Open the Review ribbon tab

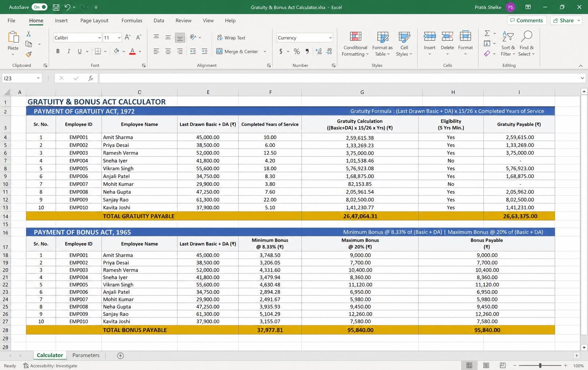[x=183, y=21]
